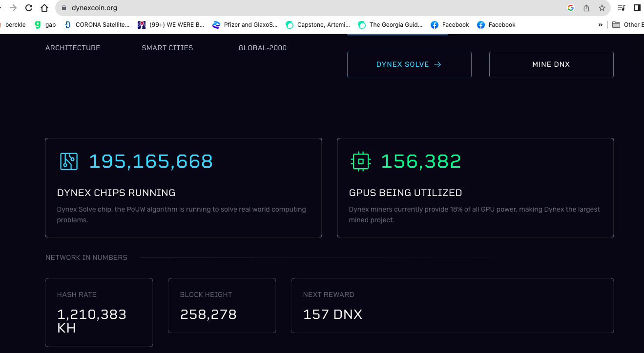This screenshot has height=353, width=644.
Task: Click the GPUS BEING UTILIZED heading
Action: pos(406,193)
